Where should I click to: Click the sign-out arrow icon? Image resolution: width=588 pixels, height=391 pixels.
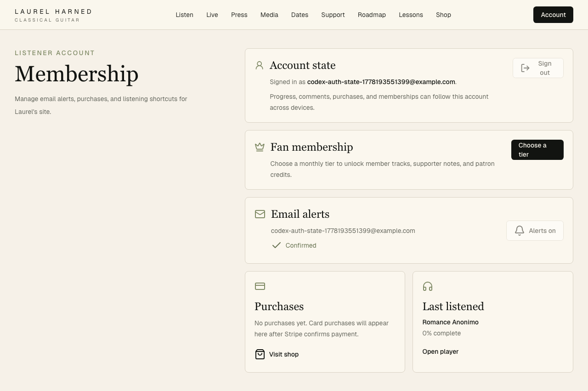526,68
